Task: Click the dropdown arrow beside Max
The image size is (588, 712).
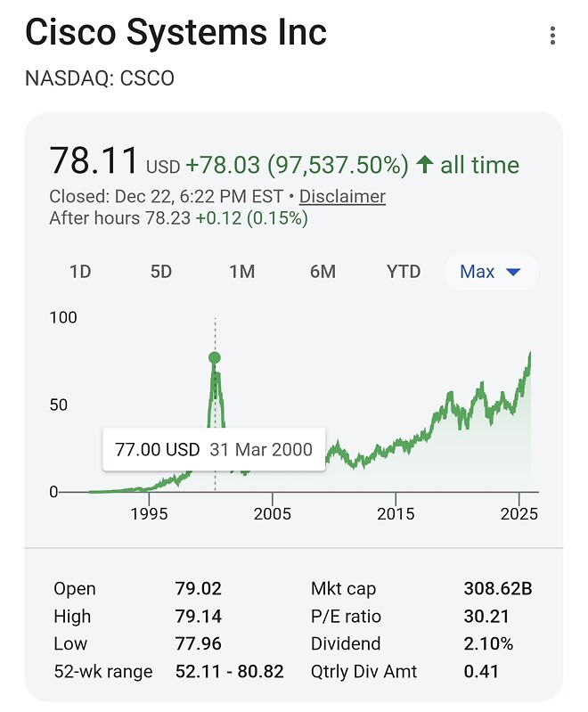Action: [512, 272]
